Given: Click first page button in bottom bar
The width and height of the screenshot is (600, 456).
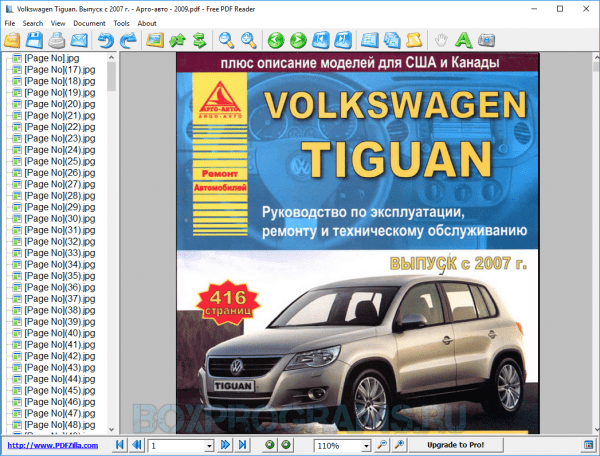Looking at the screenshot, I should [119, 445].
